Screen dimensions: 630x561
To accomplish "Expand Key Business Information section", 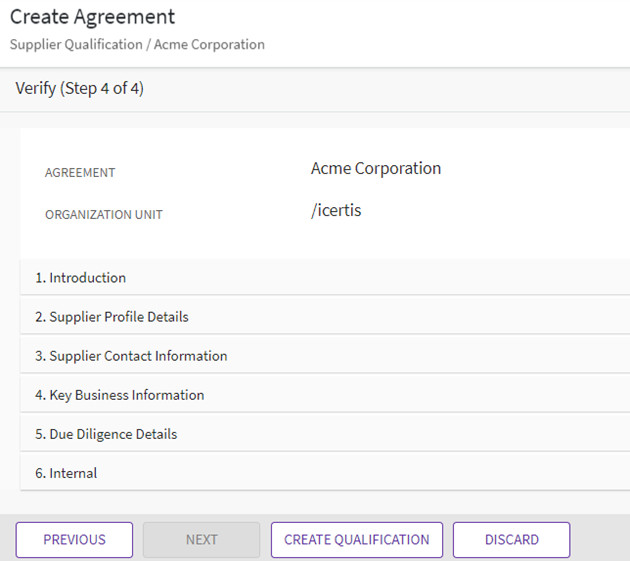I will coord(120,395).
